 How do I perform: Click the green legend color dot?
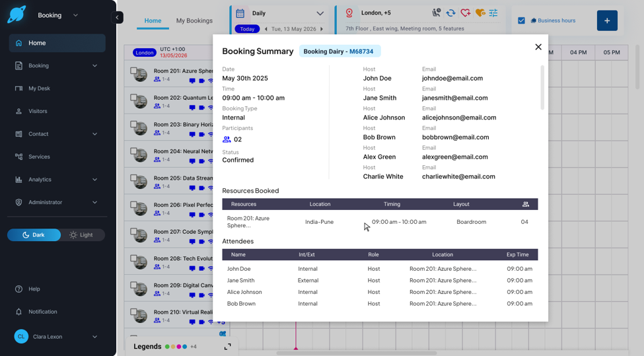pyautogui.click(x=167, y=347)
